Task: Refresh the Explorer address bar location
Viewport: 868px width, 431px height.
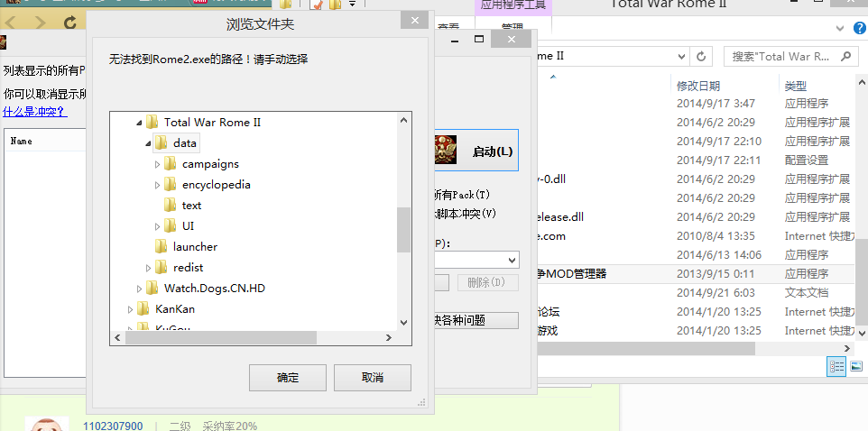Action: pyautogui.click(x=701, y=57)
